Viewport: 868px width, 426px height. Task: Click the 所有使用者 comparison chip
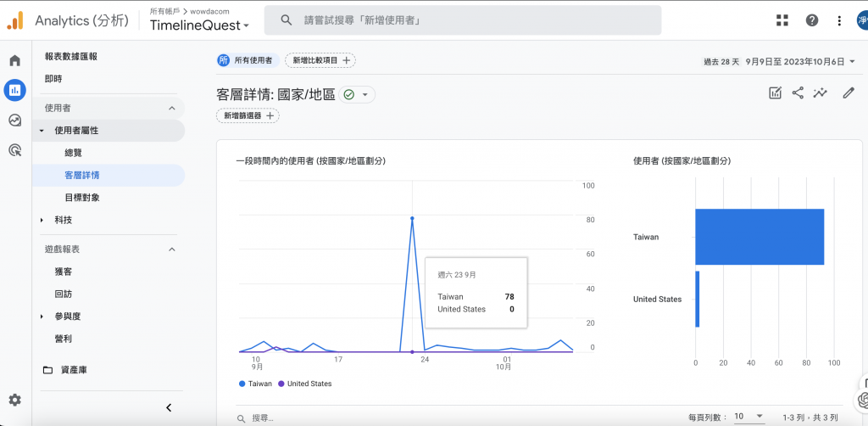[x=248, y=60]
